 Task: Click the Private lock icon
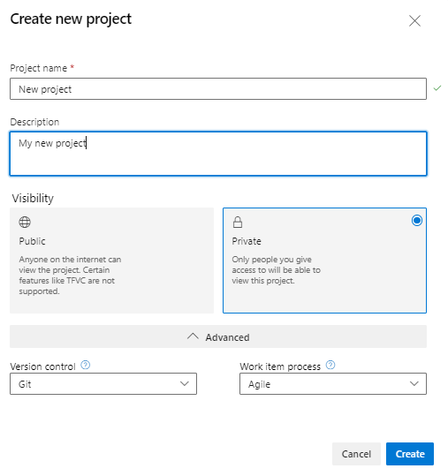pyautogui.click(x=238, y=222)
